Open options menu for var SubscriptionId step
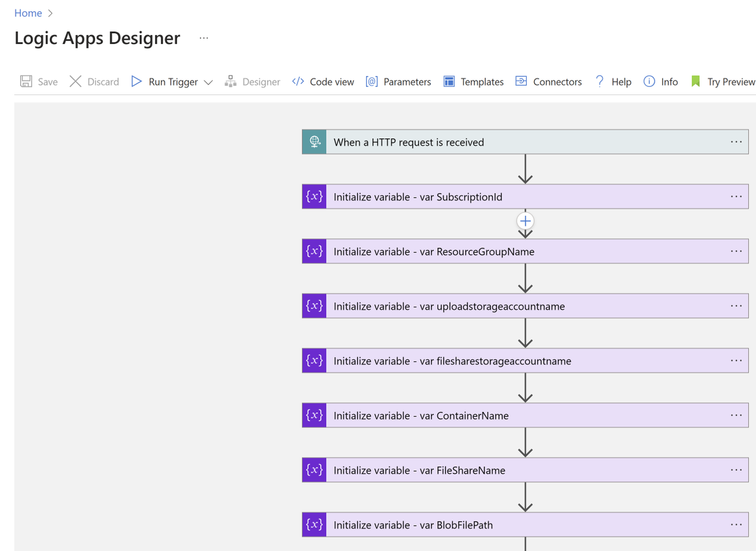756x551 pixels. click(x=736, y=196)
